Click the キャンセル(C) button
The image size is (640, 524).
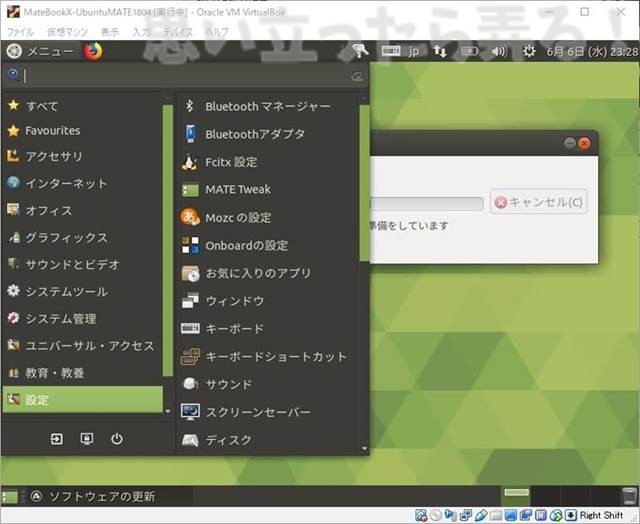click(539, 202)
